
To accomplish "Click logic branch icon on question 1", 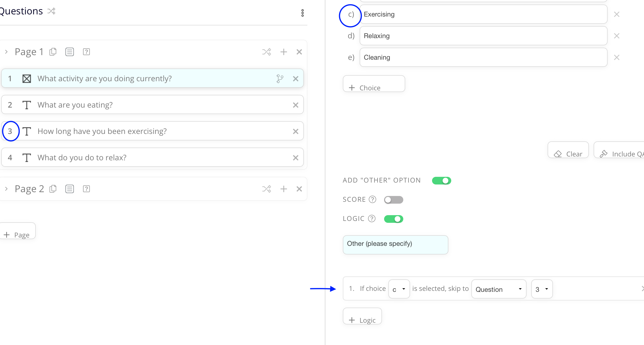I will 280,79.
